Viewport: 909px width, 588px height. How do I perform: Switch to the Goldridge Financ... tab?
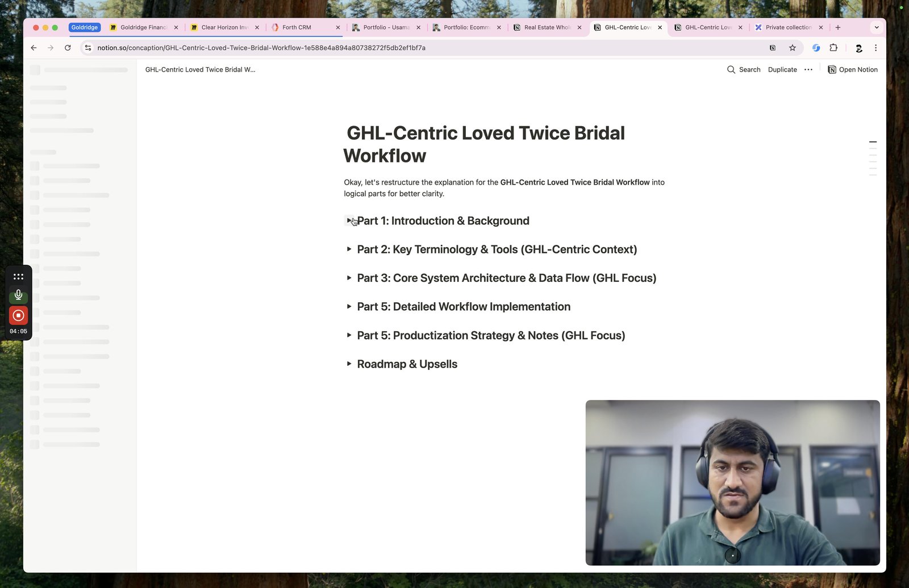pyautogui.click(x=143, y=27)
